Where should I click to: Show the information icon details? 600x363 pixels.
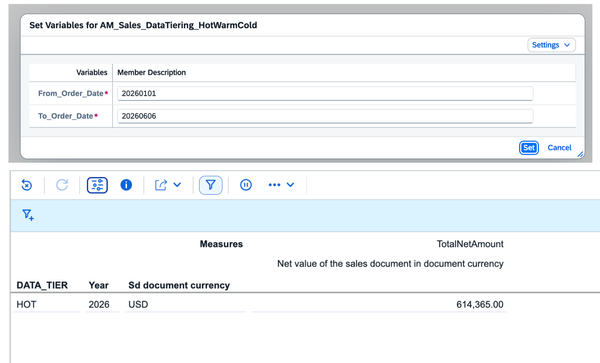pyautogui.click(x=126, y=185)
